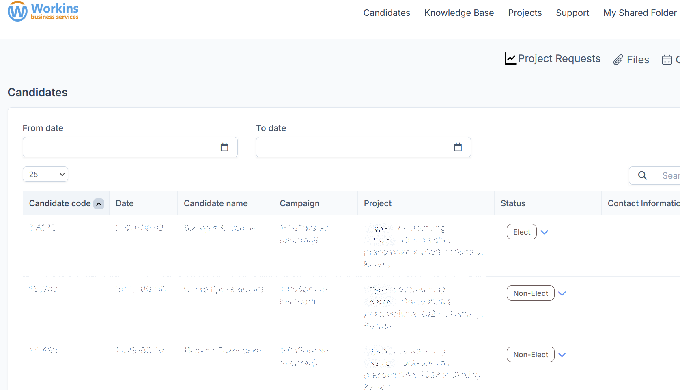680x390 pixels.
Task: Open the Support menu item
Action: pos(572,13)
